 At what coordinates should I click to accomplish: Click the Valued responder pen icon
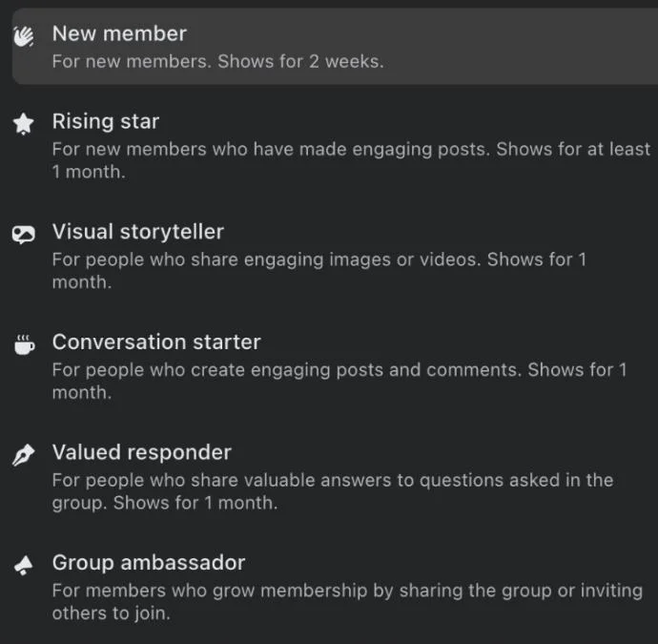coord(23,455)
